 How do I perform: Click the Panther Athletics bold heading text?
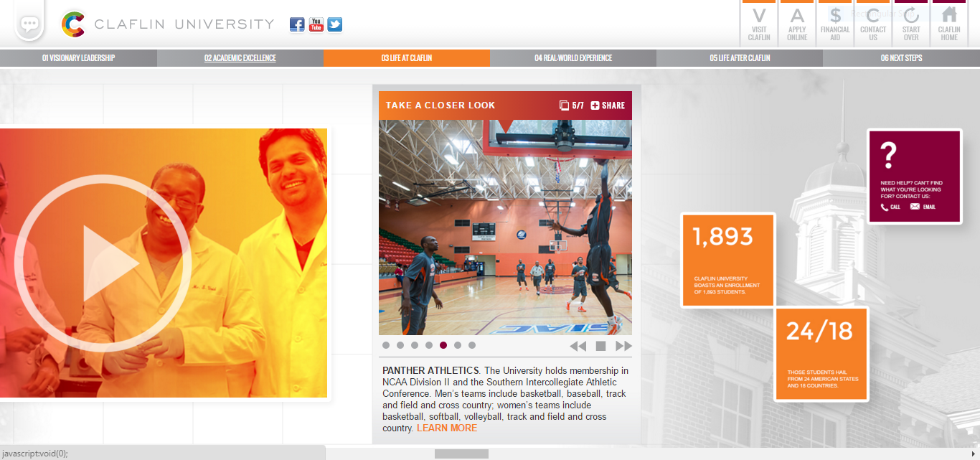(x=430, y=371)
